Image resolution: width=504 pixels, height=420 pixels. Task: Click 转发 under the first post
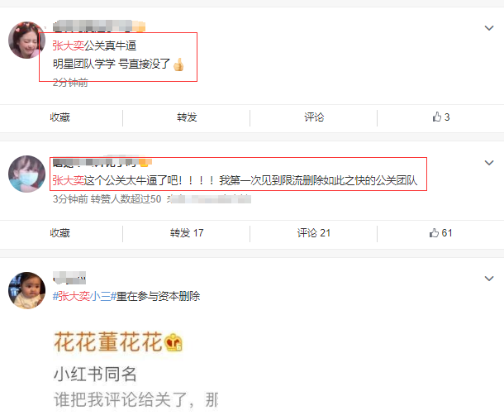(x=187, y=117)
